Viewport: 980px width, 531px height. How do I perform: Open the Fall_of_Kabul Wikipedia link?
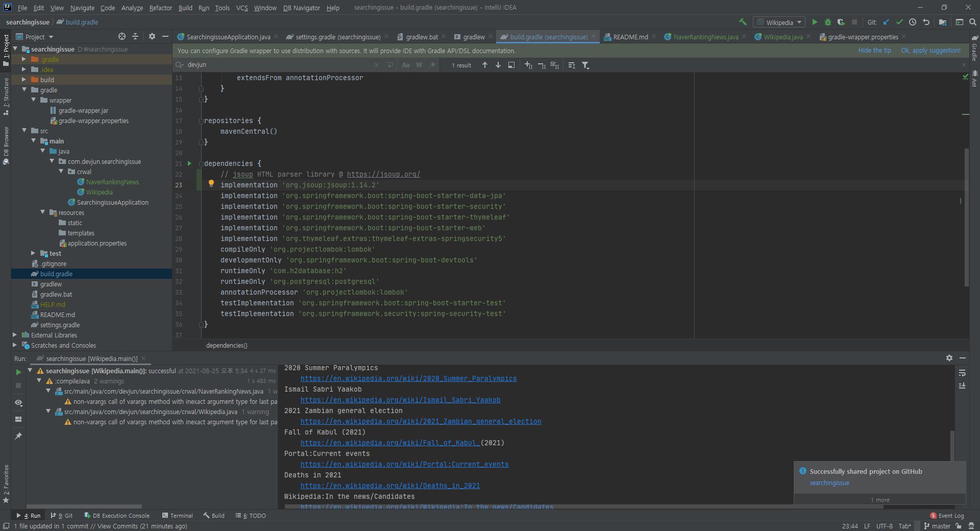(390, 443)
